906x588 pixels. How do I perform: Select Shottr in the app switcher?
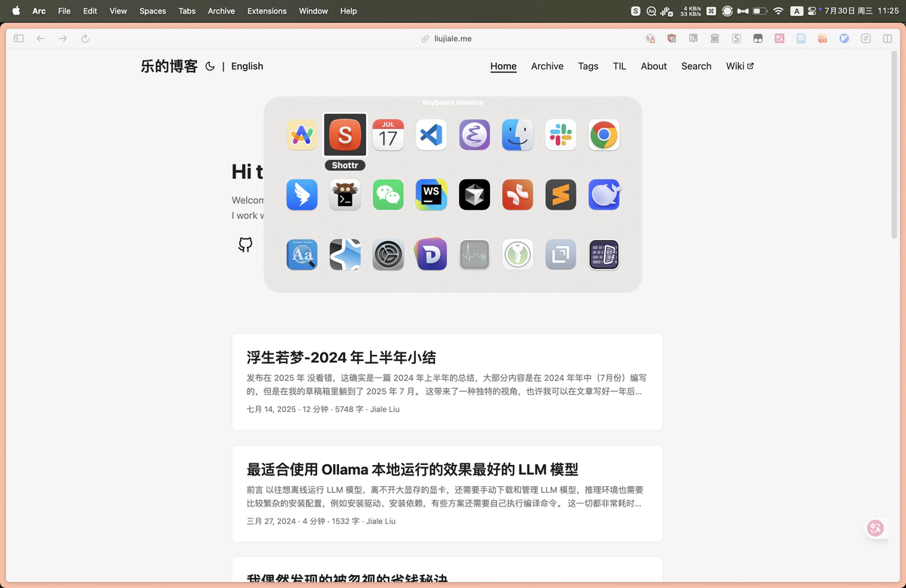pos(345,135)
